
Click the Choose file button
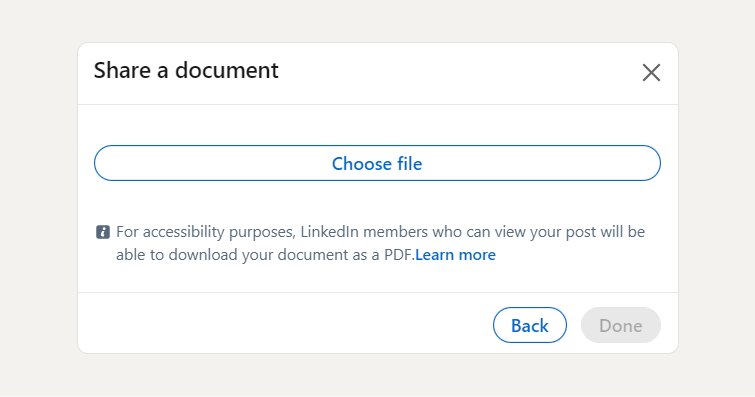click(x=377, y=163)
